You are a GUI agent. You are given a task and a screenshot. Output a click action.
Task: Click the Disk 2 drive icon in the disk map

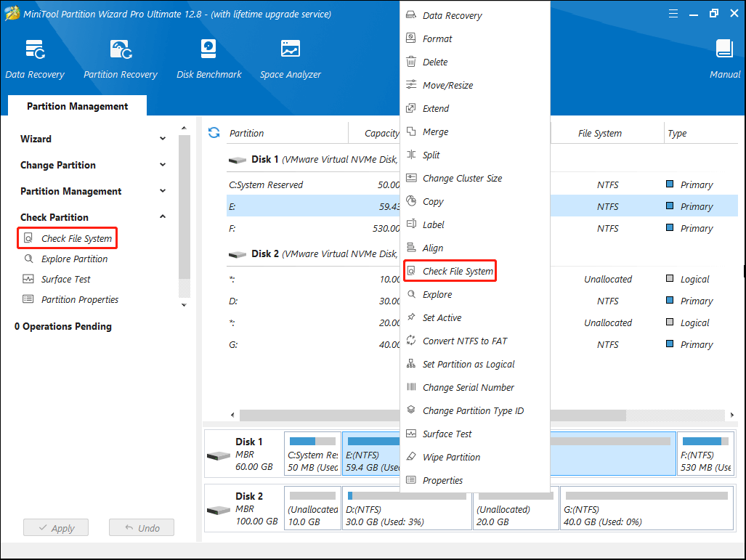point(219,510)
